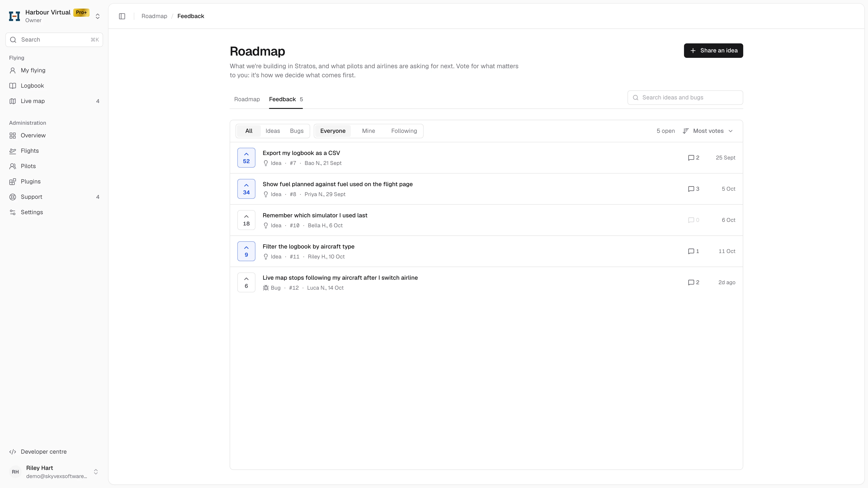This screenshot has height=488, width=868.
Task: Expand the Harbour Virtual workspace switcher
Action: [x=97, y=16]
